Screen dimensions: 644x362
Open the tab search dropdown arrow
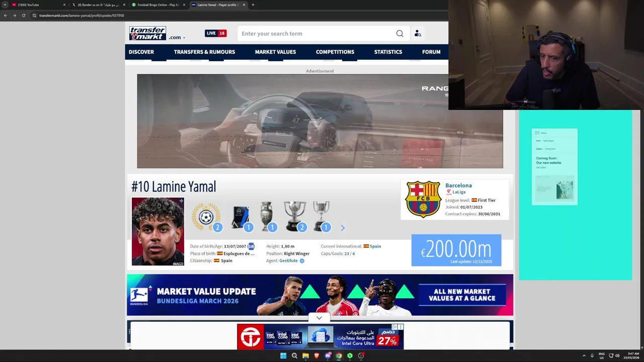point(5,5)
